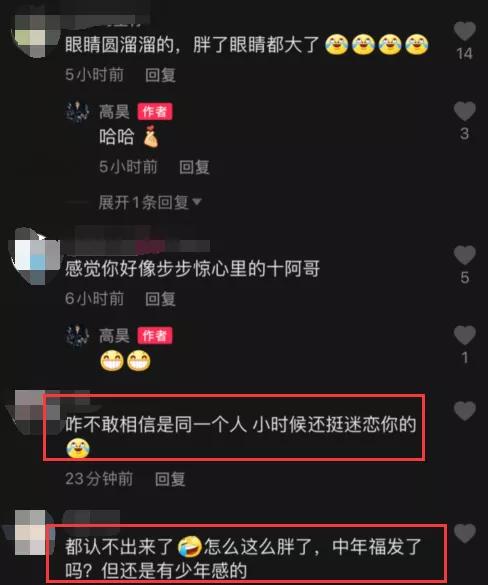Like the comment with 14 likes
The image size is (488, 585).
[464, 31]
